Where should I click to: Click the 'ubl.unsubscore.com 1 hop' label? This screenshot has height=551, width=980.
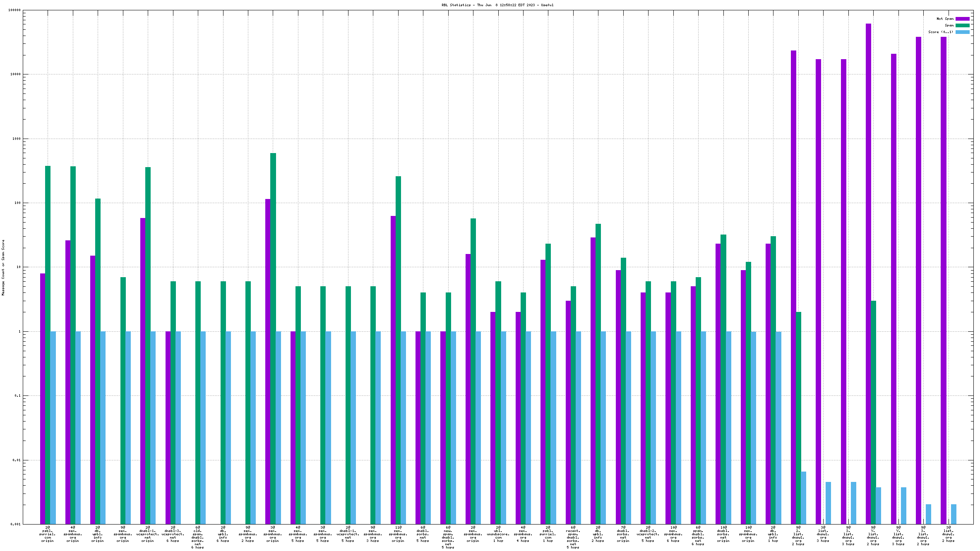(498, 534)
